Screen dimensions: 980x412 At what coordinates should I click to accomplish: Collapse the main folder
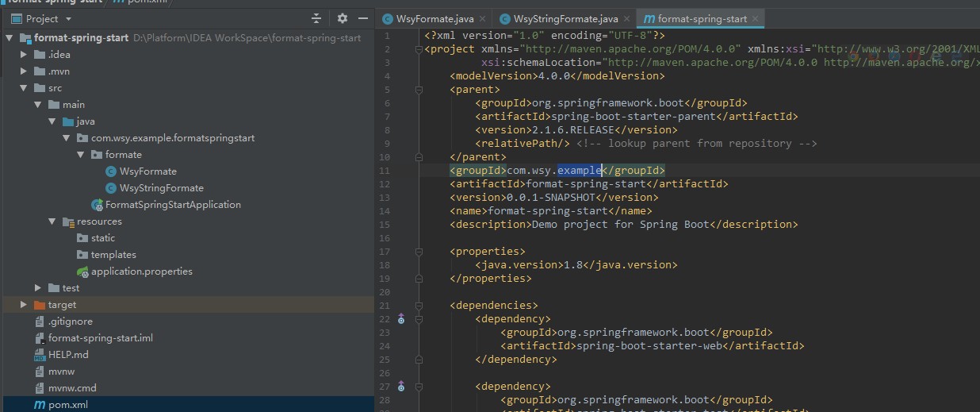tap(38, 105)
